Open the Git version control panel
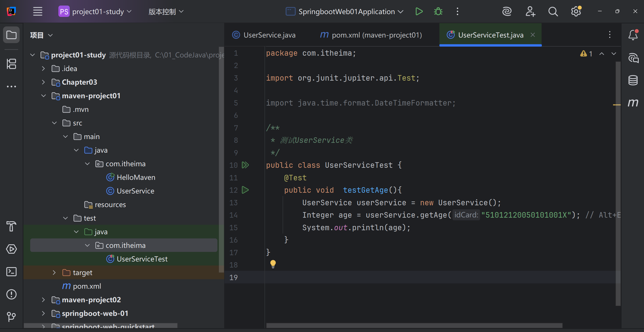This screenshot has height=332, width=644. pyautogui.click(x=11, y=317)
